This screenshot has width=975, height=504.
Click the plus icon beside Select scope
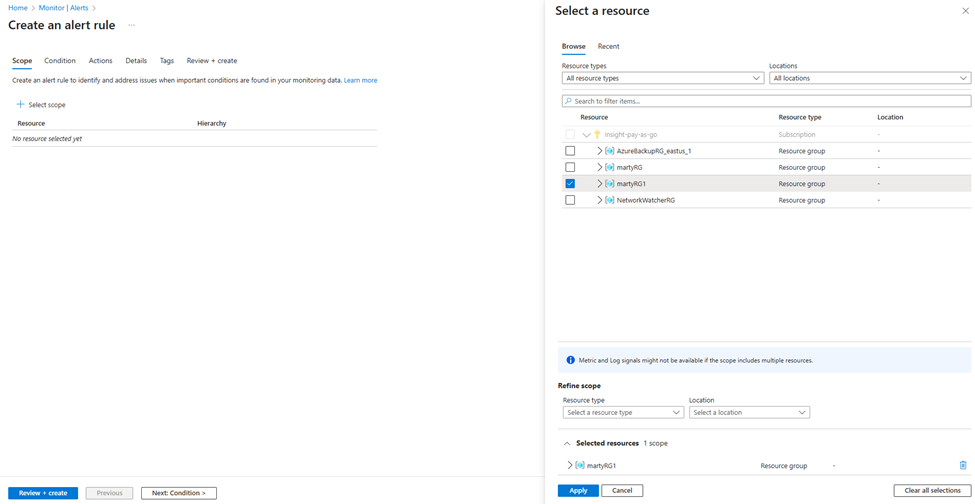click(20, 104)
